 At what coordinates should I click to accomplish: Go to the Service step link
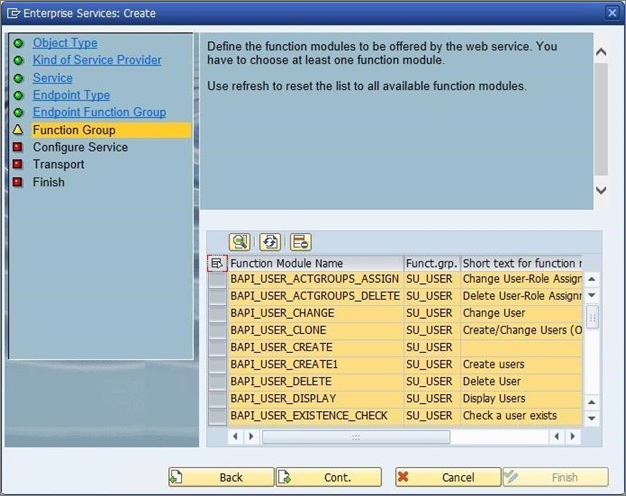[53, 78]
